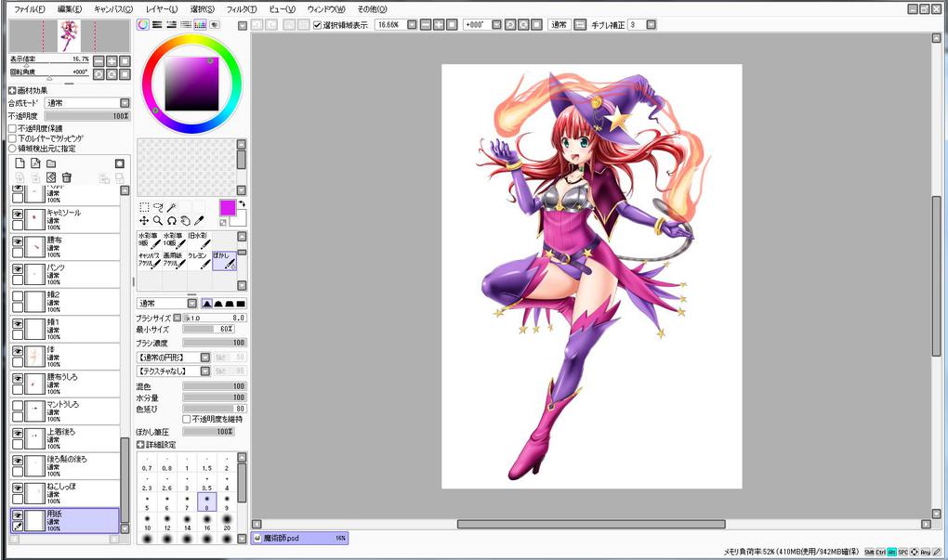Toggle visibility of キャミソール layer
948x560 pixels.
pos(18,215)
